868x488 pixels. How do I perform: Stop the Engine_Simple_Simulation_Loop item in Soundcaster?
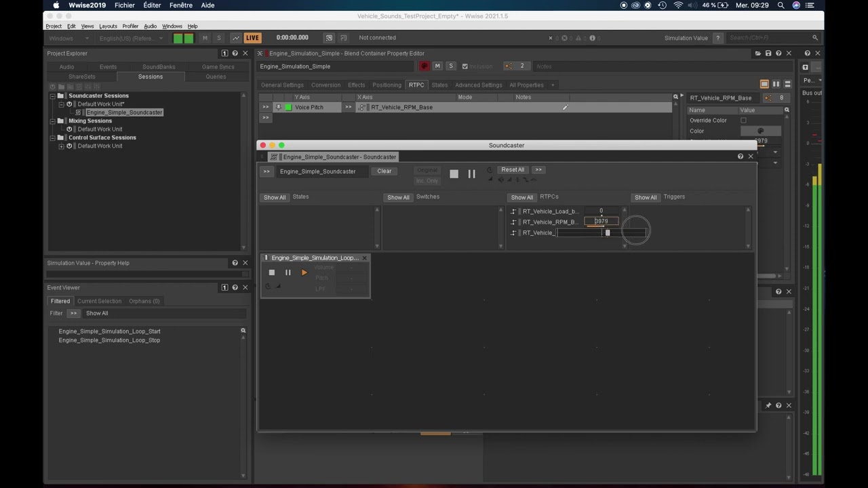[x=271, y=272]
